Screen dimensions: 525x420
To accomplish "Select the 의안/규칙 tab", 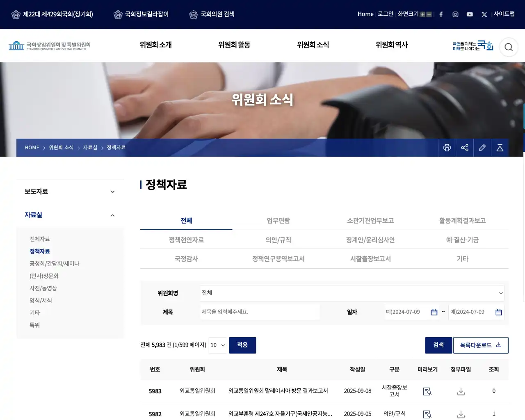I will (x=278, y=240).
